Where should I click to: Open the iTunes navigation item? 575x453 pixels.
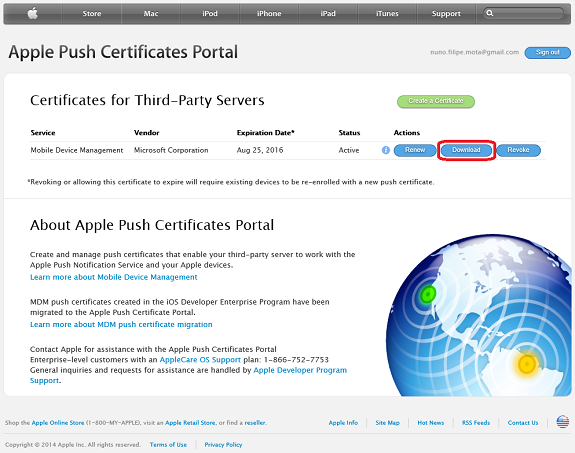387,14
